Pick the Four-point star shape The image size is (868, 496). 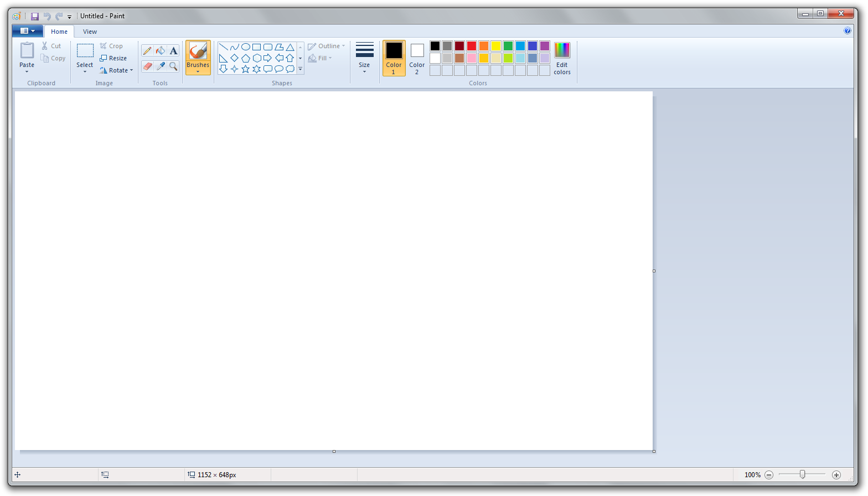(234, 69)
